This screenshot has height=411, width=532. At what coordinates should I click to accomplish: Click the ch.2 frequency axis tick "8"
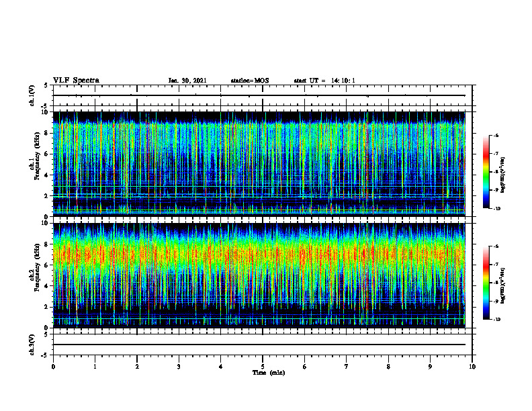(x=47, y=244)
